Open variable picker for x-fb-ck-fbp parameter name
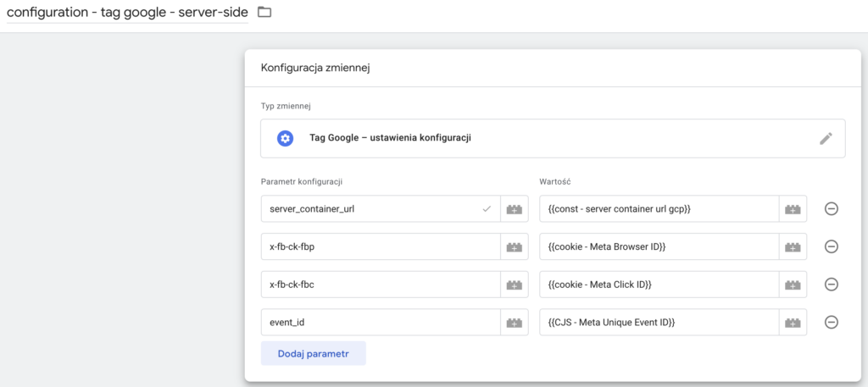This screenshot has height=387, width=868. [x=514, y=246]
